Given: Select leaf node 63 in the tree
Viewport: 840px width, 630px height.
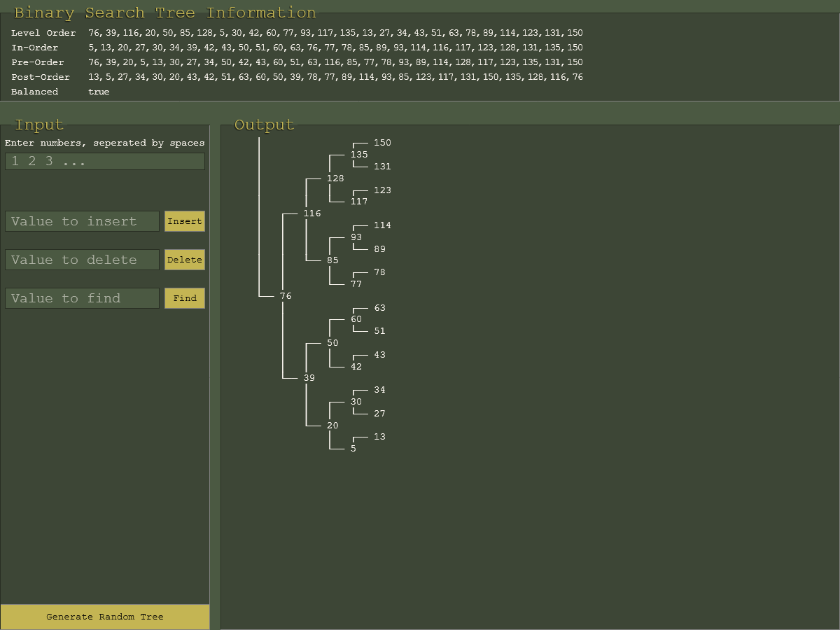Looking at the screenshot, I should pyautogui.click(x=379, y=308).
